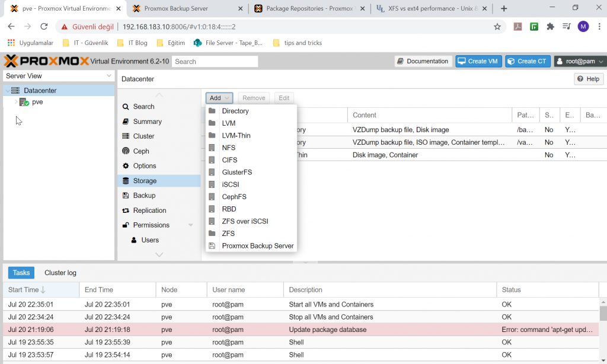Image resolution: width=607 pixels, height=364 pixels.
Task: Open the media control playlist icon
Action: [x=566, y=26]
